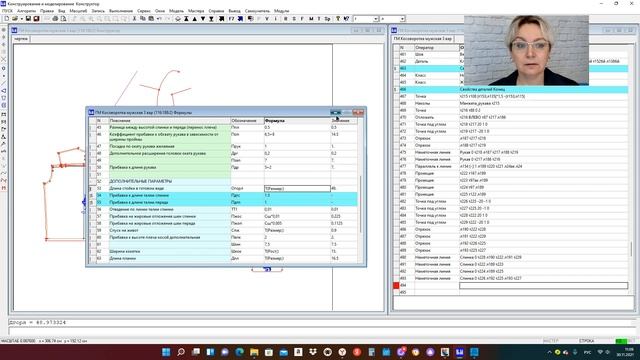Open the Справка menu
Image resolution: width=640 pixels, height=360 pixels.
216,11
